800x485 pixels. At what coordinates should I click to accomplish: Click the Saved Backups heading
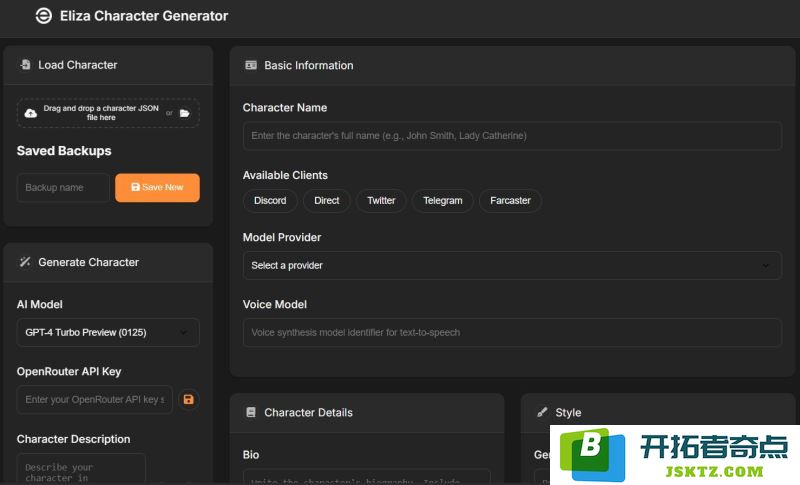pyautogui.click(x=64, y=151)
